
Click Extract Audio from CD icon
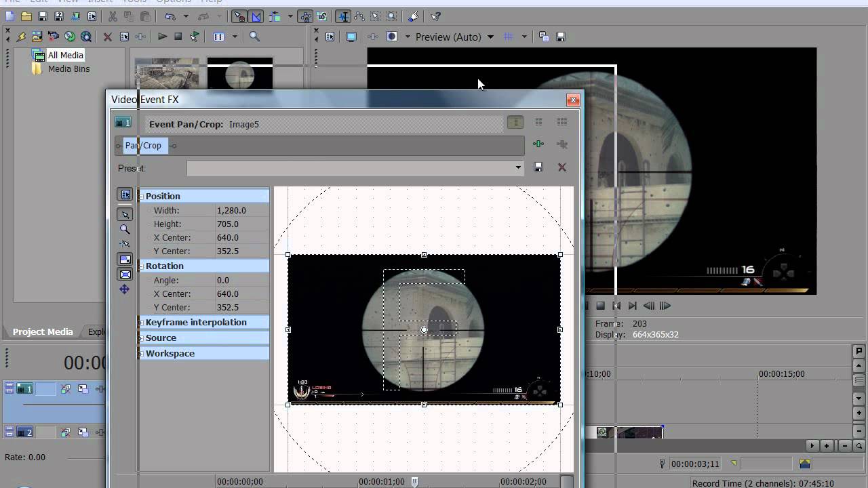pyautogui.click(x=70, y=37)
